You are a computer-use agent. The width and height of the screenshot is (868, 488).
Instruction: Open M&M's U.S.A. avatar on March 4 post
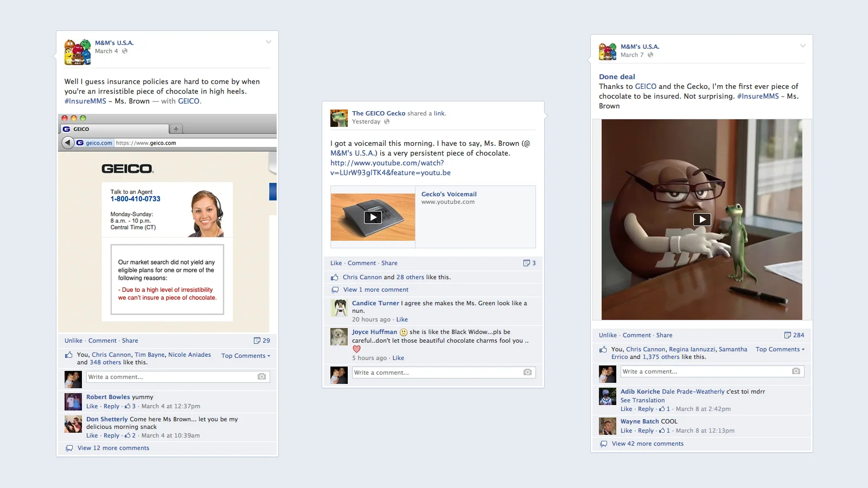click(78, 52)
